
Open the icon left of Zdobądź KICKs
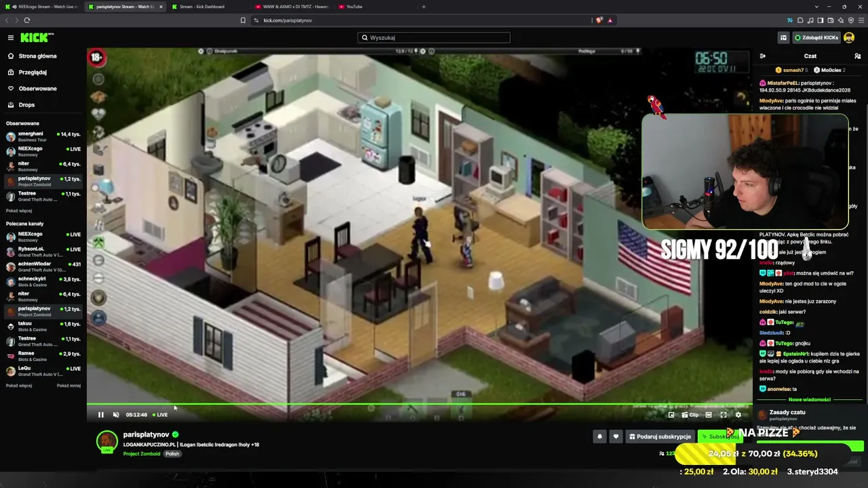pos(783,38)
